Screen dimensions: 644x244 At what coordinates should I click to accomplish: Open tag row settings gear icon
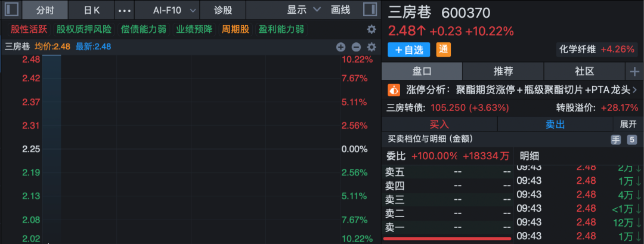coord(371,29)
